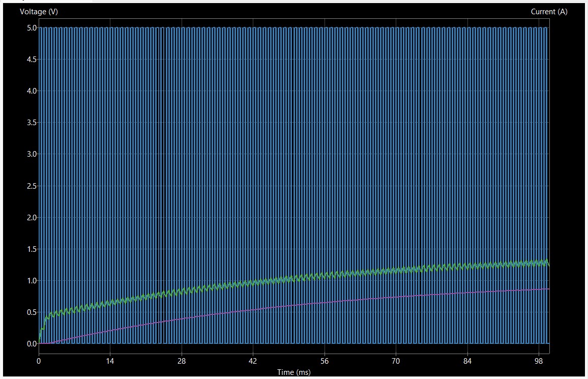Click the 56 ms time tick label
This screenshot has height=379, width=588.
click(325, 361)
